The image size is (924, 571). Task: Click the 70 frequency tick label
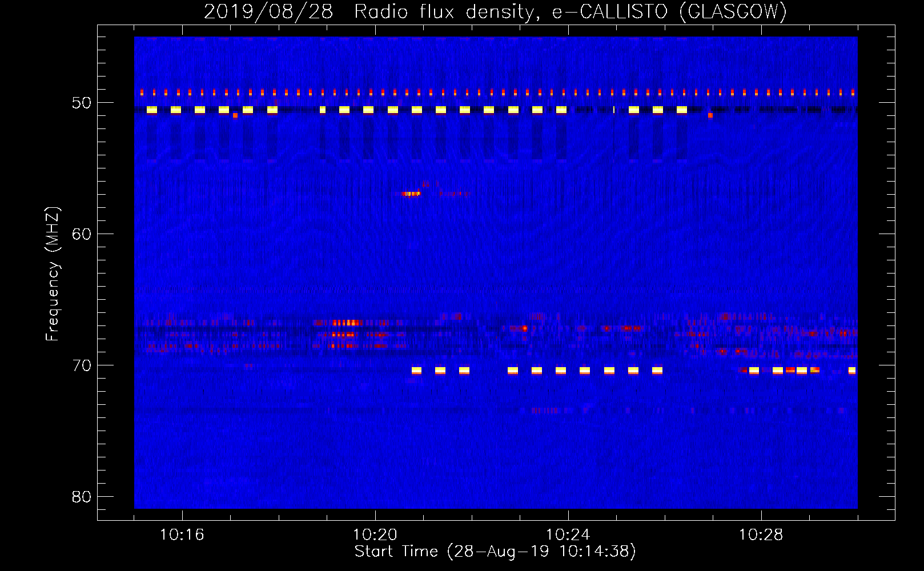click(x=82, y=365)
